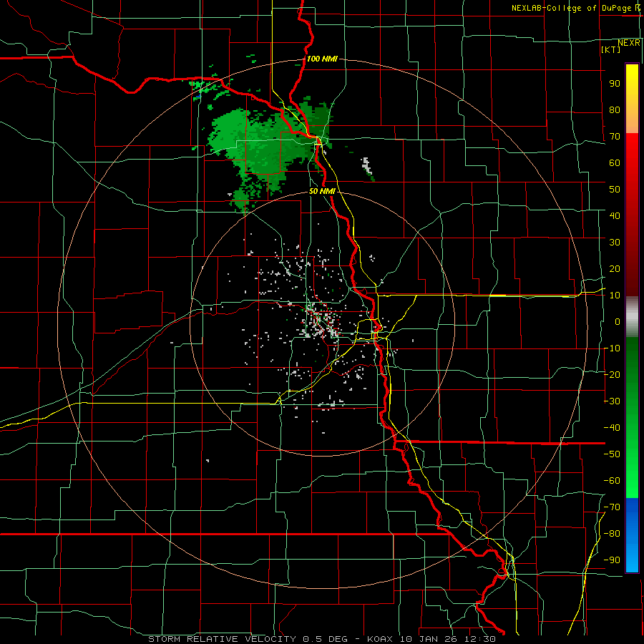
Task: Click the "-20" value on the velocity scale
Action: click(612, 374)
